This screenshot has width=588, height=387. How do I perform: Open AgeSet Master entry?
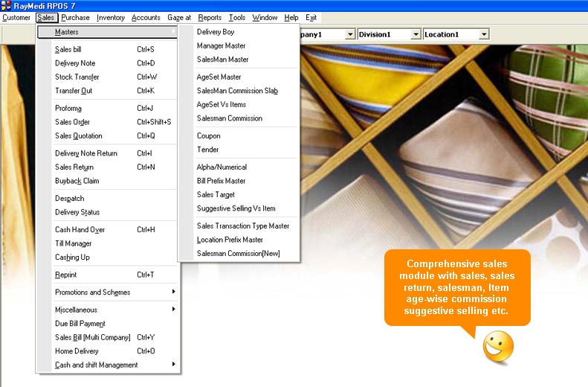click(x=239, y=77)
